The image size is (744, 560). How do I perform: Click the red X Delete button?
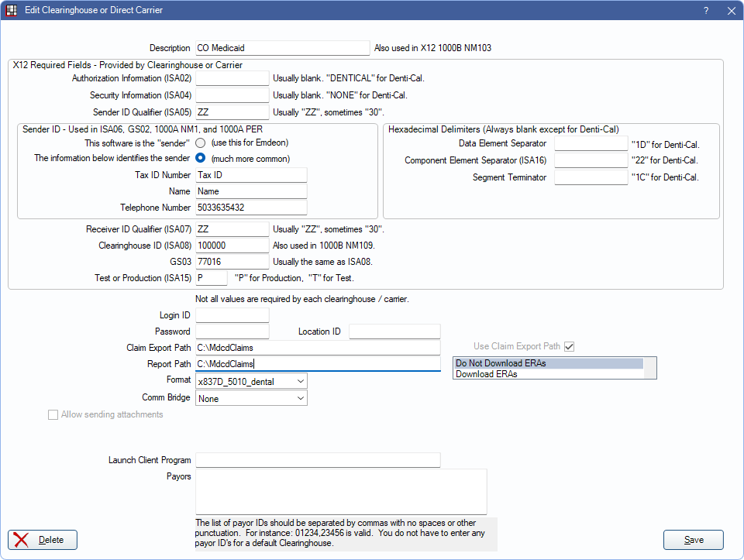pos(43,540)
